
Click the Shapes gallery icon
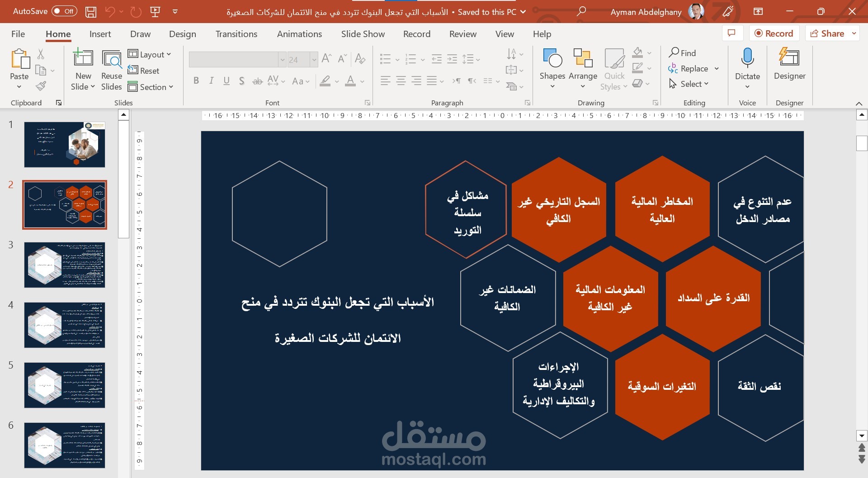(552, 58)
